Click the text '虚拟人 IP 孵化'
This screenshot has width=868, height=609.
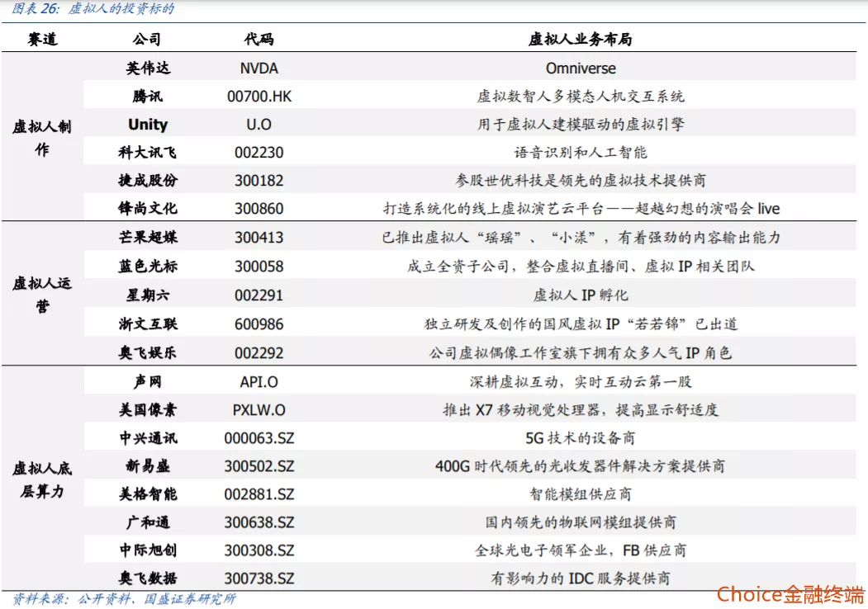click(x=581, y=295)
